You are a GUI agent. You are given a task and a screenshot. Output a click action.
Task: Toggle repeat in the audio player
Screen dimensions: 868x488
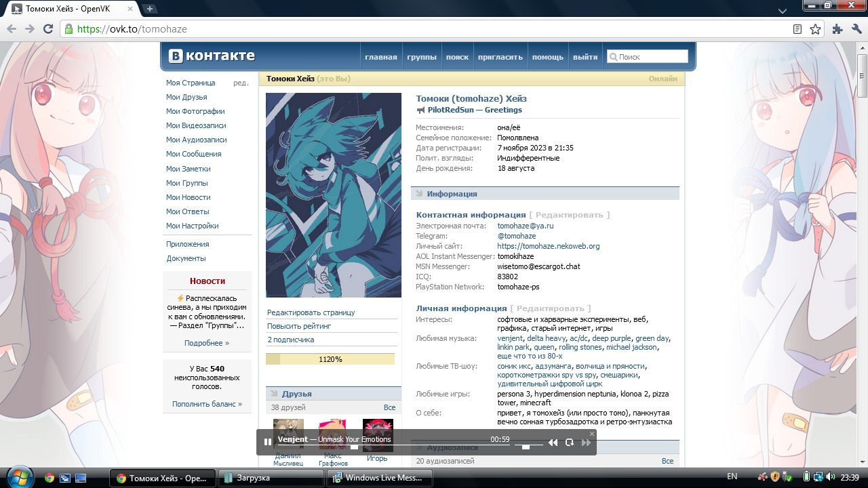(x=570, y=443)
